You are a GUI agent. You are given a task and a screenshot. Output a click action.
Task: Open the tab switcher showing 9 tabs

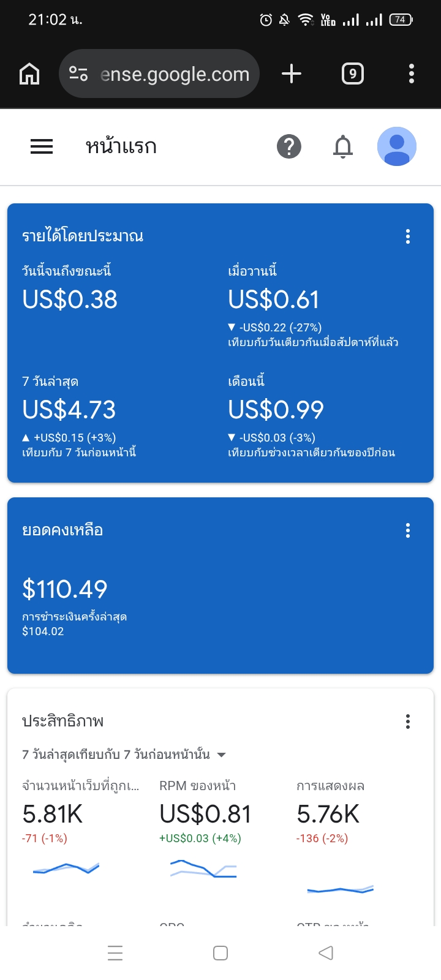352,74
